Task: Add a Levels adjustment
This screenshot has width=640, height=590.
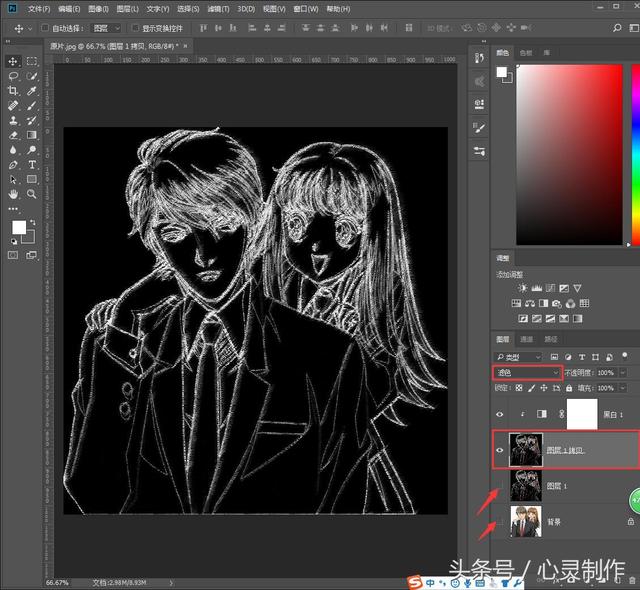Action: coord(536,288)
